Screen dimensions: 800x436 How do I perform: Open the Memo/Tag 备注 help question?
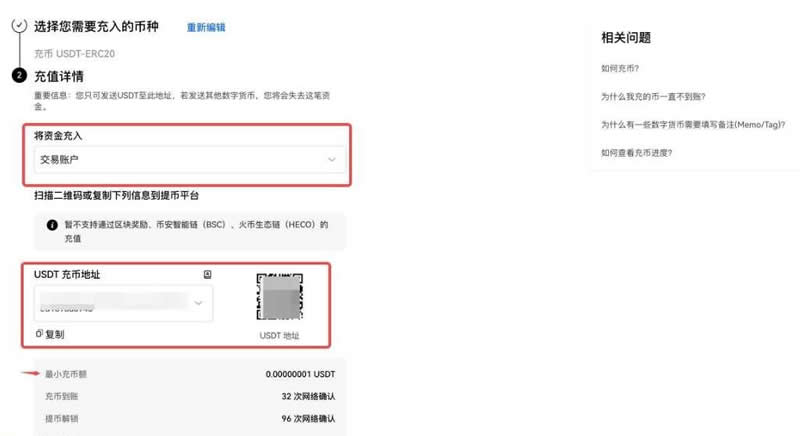tap(683, 124)
